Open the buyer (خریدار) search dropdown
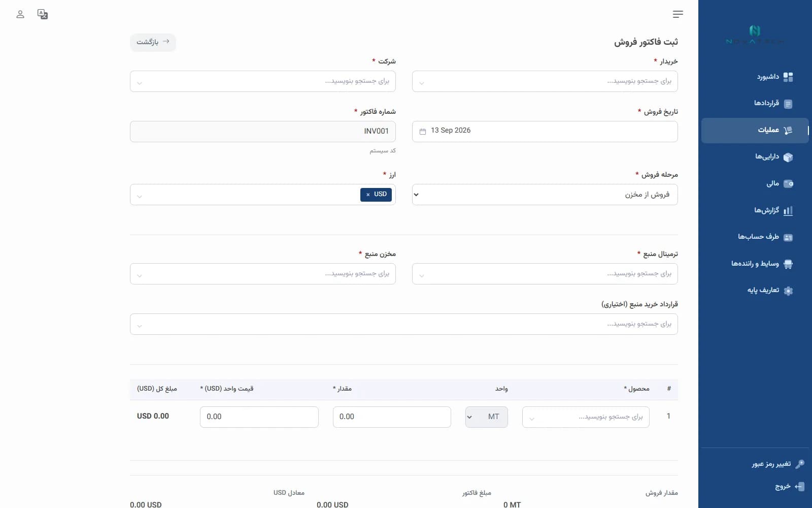 point(545,81)
